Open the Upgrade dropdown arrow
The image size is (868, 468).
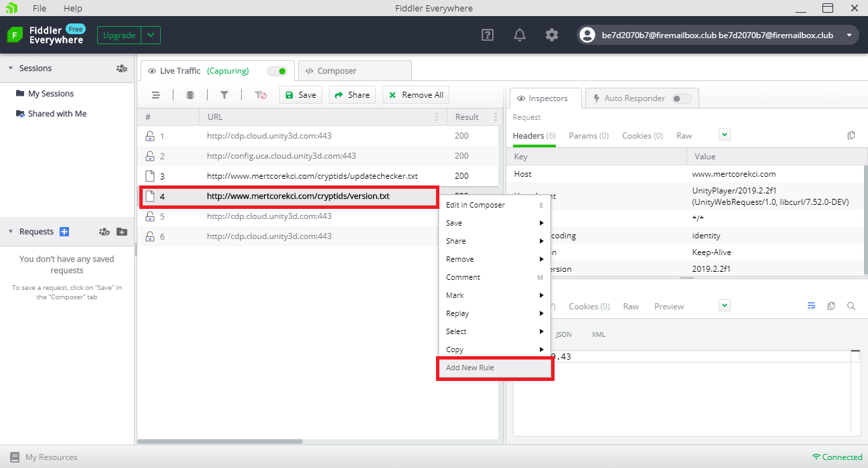click(151, 35)
